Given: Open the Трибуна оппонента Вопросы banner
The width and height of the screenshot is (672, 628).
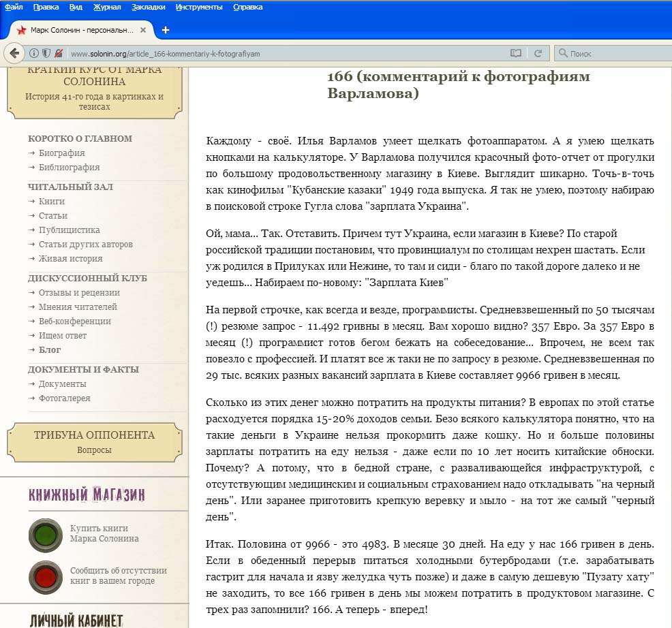Looking at the screenshot, I should [x=94, y=442].
